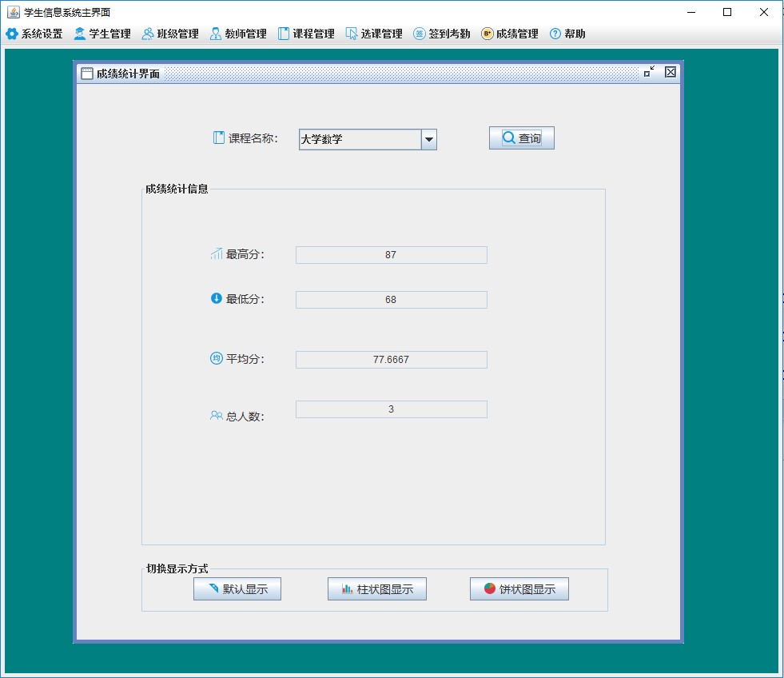Click the 最低分 value field showing 68
784x678 pixels.
click(392, 300)
